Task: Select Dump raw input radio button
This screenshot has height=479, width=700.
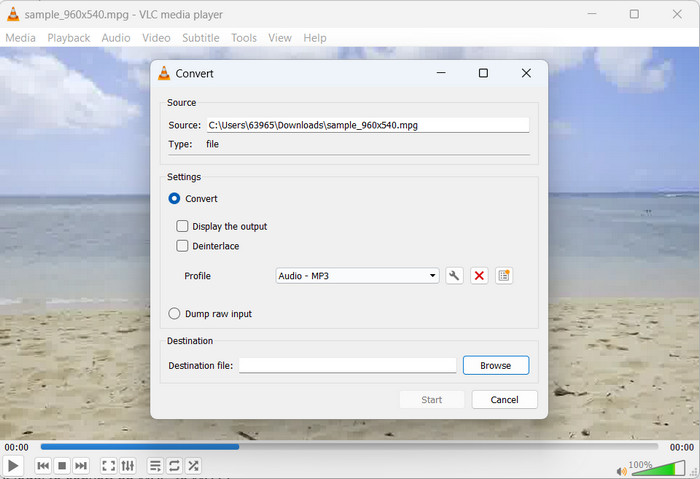Action: click(x=175, y=314)
